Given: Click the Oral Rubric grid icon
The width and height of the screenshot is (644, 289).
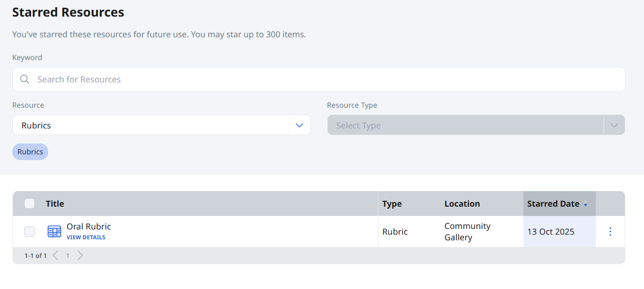Looking at the screenshot, I should (54, 232).
